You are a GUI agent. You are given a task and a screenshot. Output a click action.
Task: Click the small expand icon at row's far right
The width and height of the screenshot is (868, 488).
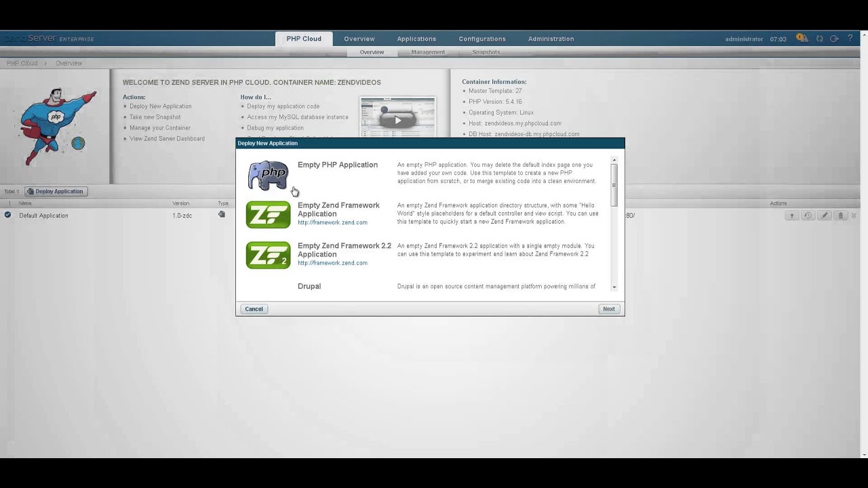click(x=854, y=216)
